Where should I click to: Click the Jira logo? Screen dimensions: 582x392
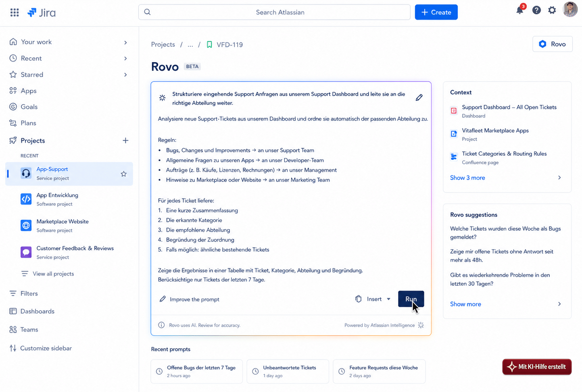click(x=41, y=13)
